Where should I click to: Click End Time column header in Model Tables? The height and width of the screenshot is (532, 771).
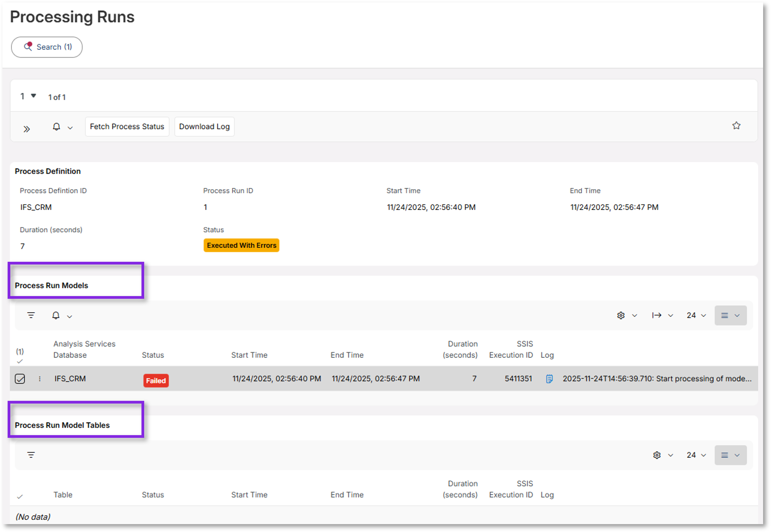pos(347,495)
